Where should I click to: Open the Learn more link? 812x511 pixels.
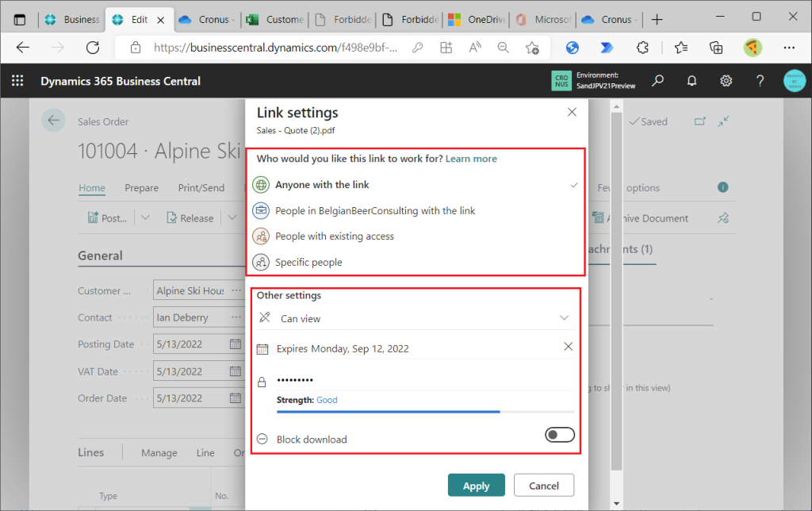(x=471, y=159)
